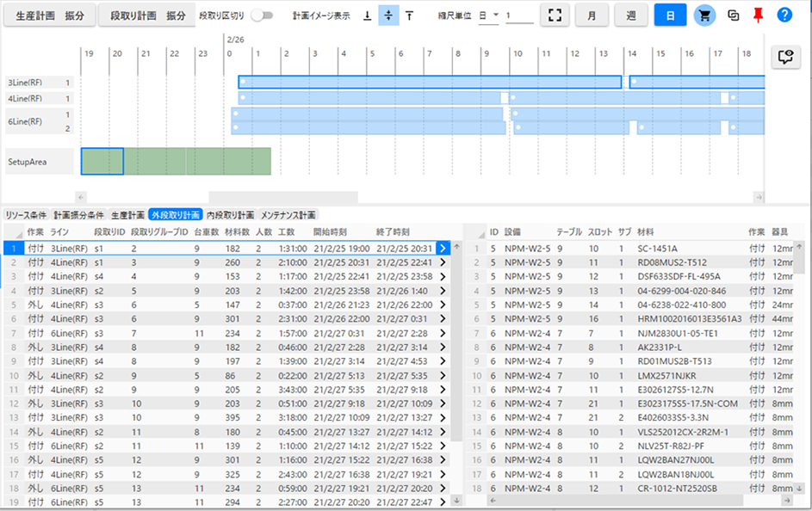Select the center-align plan image icon
Screen dimensions: 812x511
click(388, 15)
